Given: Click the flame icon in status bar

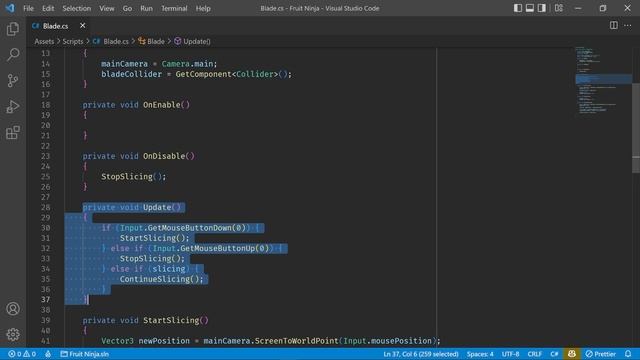Looking at the screenshot, I should pyautogui.click(x=48, y=354).
